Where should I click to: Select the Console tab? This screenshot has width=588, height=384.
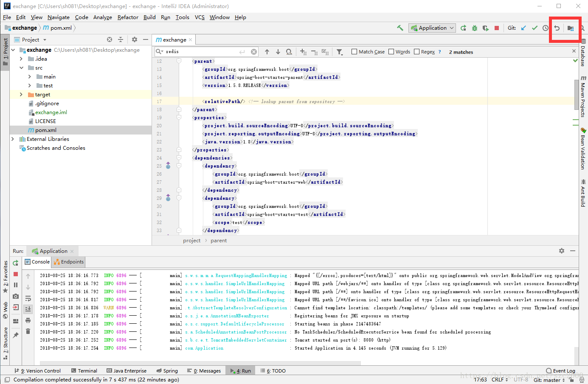pyautogui.click(x=37, y=262)
